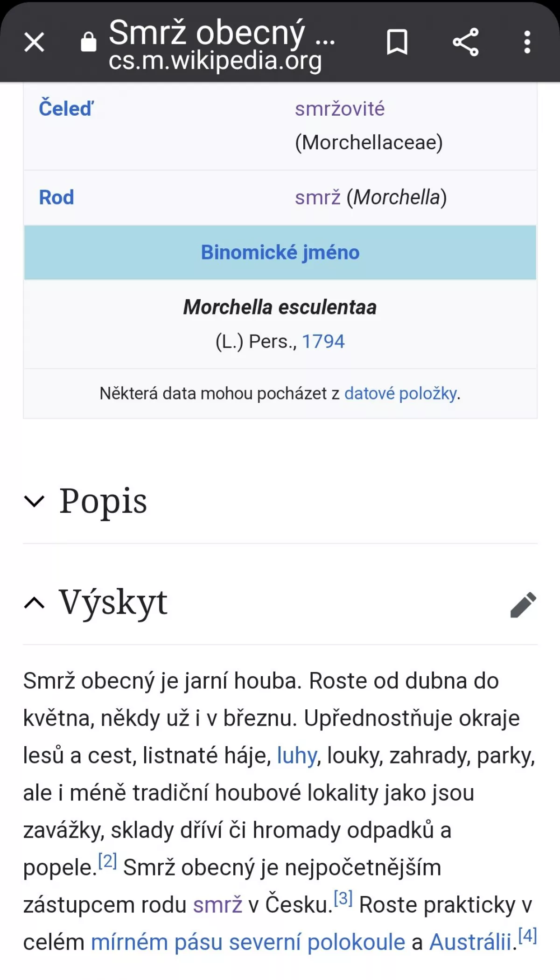This screenshot has width=560, height=980.
Task: Open the three-dot overflow menu
Action: point(527,42)
